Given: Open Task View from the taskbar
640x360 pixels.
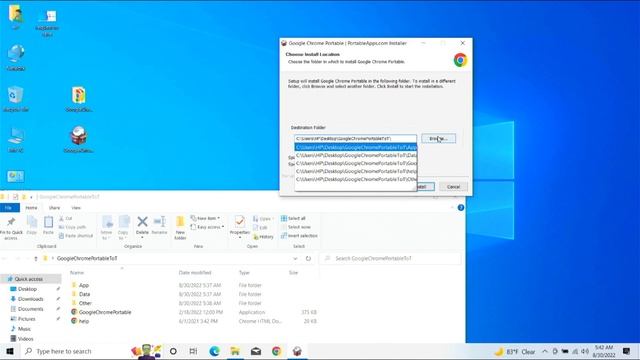Looking at the screenshot, I should point(193,351).
